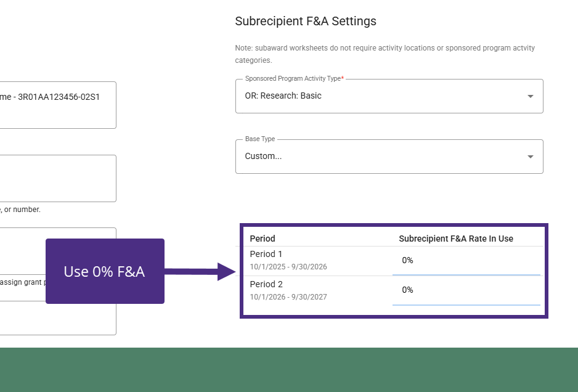
Task: Focus the Period 1 F&A rate field
Action: pyautogui.click(x=466, y=261)
